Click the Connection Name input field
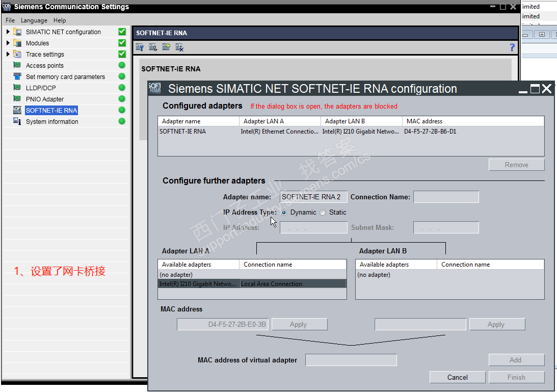Screen dimensions: 557x392 [x=446, y=197]
